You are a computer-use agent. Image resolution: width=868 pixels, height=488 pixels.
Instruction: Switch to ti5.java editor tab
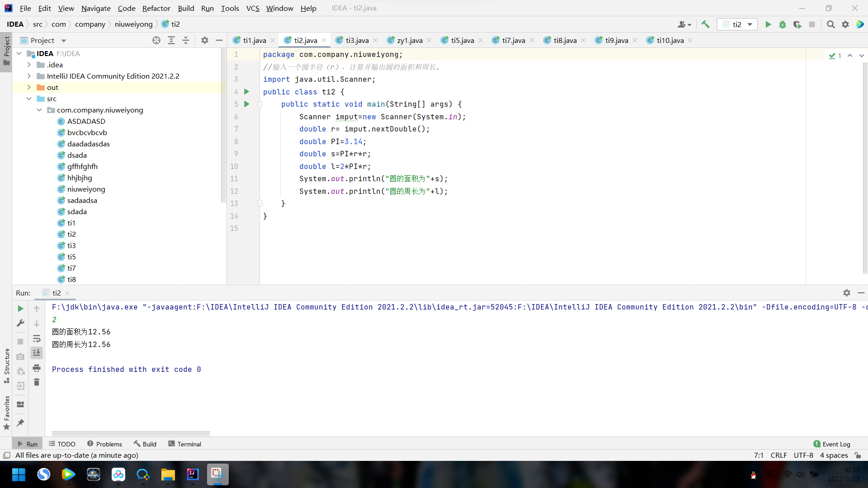click(x=462, y=40)
